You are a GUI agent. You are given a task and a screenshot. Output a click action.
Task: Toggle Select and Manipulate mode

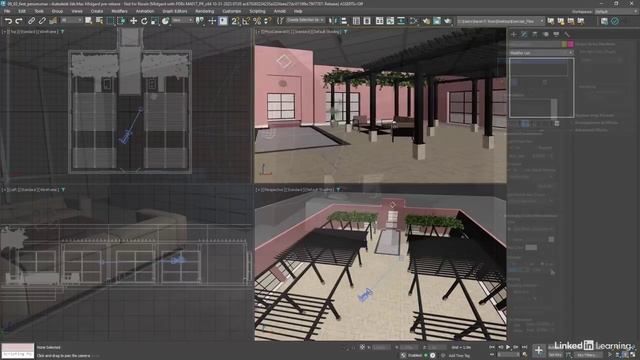click(x=212, y=20)
